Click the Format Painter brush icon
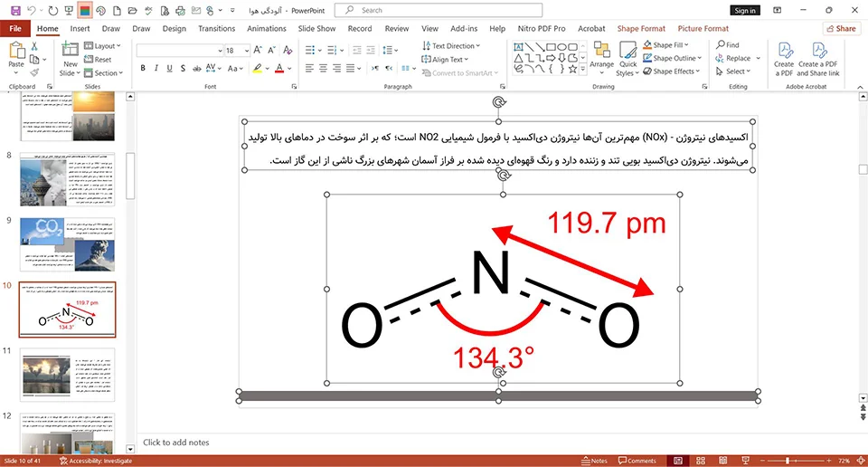Screen dimensions: 868x467 click(34, 72)
